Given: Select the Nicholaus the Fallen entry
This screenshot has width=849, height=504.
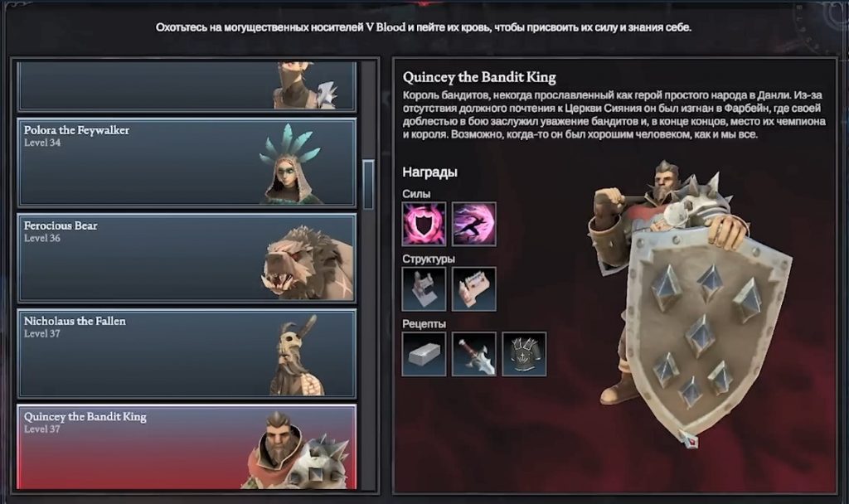Looking at the screenshot, I should pyautogui.click(x=187, y=353).
